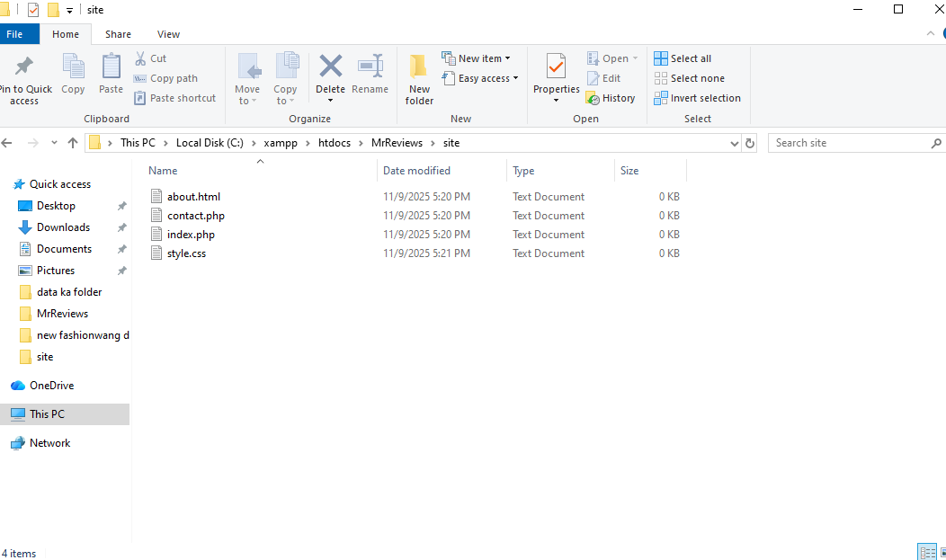Open the View ribbon tab
Image resolution: width=946 pixels, height=560 pixels.
tap(168, 34)
